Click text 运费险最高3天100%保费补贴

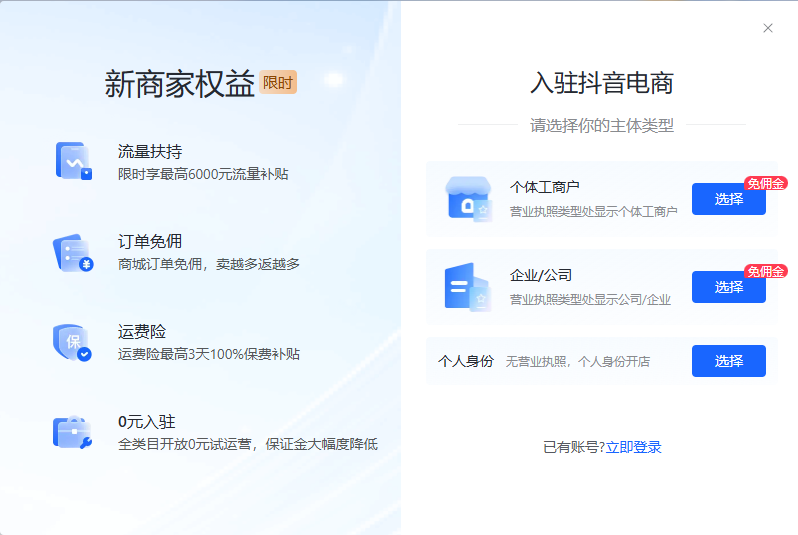(x=209, y=354)
